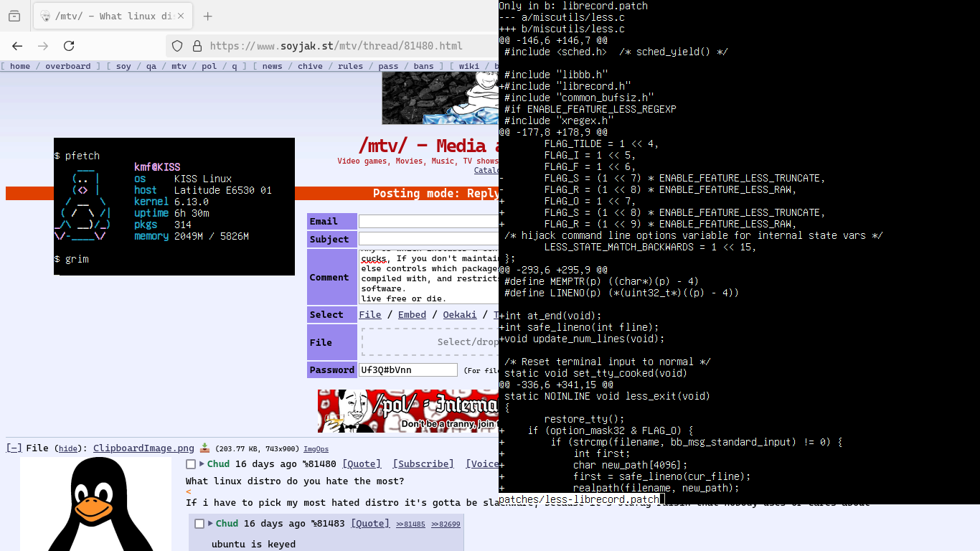Subscribe to thread 81480
This screenshot has height=551, width=980.
[423, 464]
